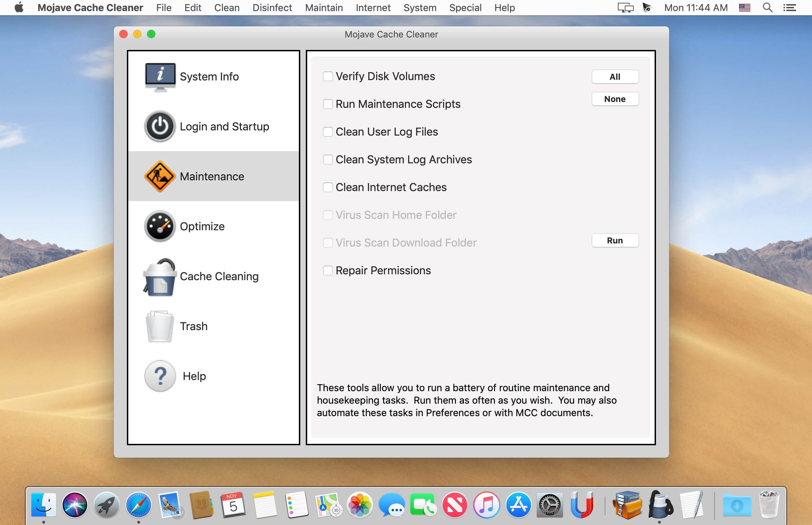Open the Trash can in the Dock
Image resolution: width=812 pixels, height=525 pixels.
pos(769,505)
